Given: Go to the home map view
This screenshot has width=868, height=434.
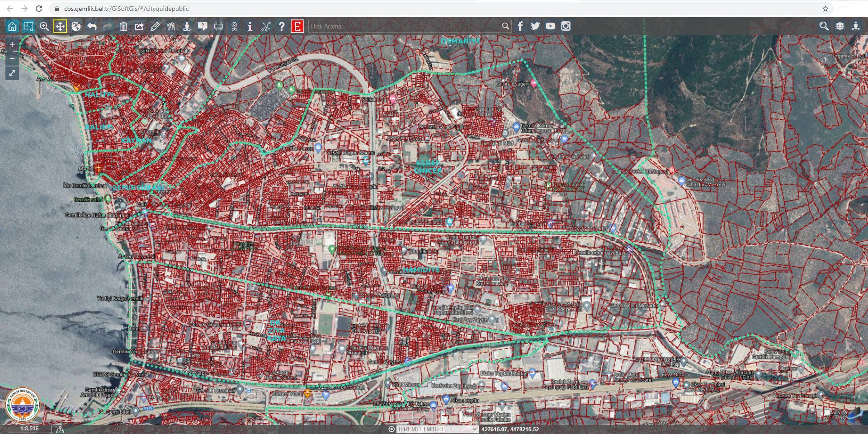Looking at the screenshot, I should [12, 26].
